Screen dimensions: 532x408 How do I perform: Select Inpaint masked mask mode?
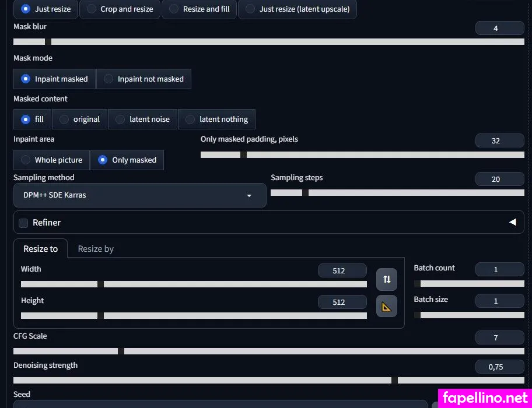[54, 79]
